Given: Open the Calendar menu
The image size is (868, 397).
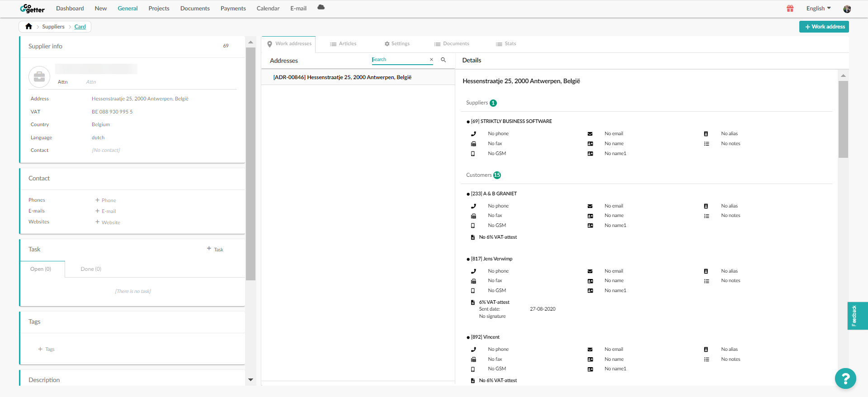Looking at the screenshot, I should pyautogui.click(x=268, y=8).
